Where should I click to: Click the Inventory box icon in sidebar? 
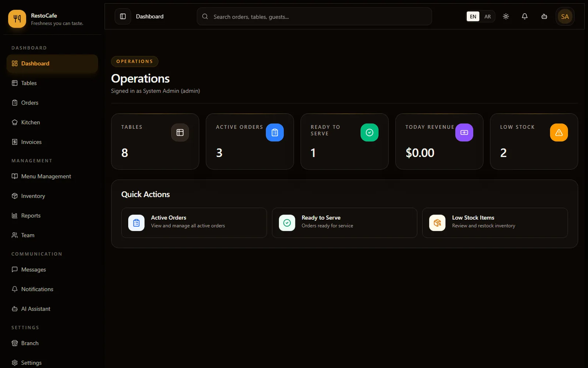[15, 196]
